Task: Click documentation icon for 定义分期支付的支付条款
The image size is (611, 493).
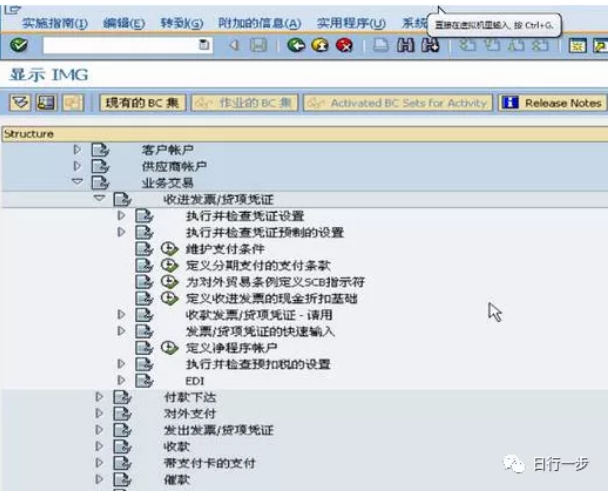Action: tap(144, 265)
